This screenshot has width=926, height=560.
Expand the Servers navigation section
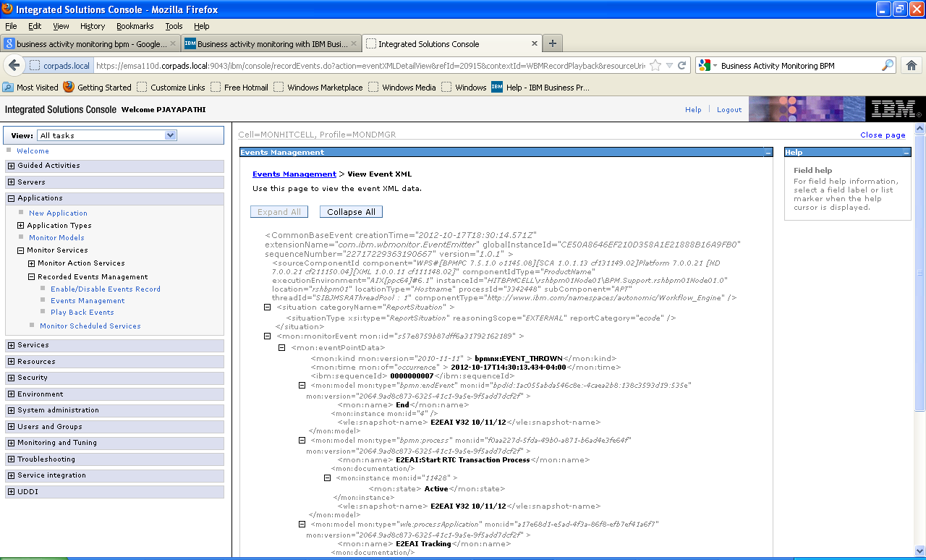11,182
